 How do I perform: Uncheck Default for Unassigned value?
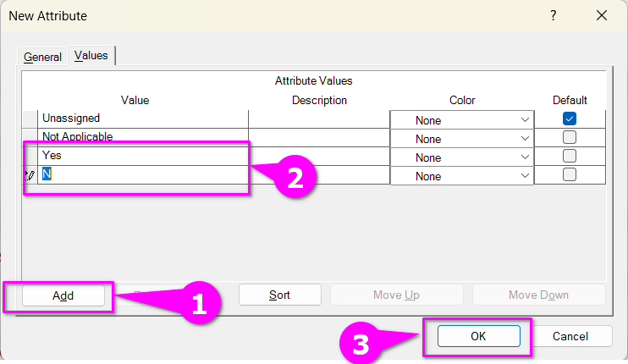point(570,119)
